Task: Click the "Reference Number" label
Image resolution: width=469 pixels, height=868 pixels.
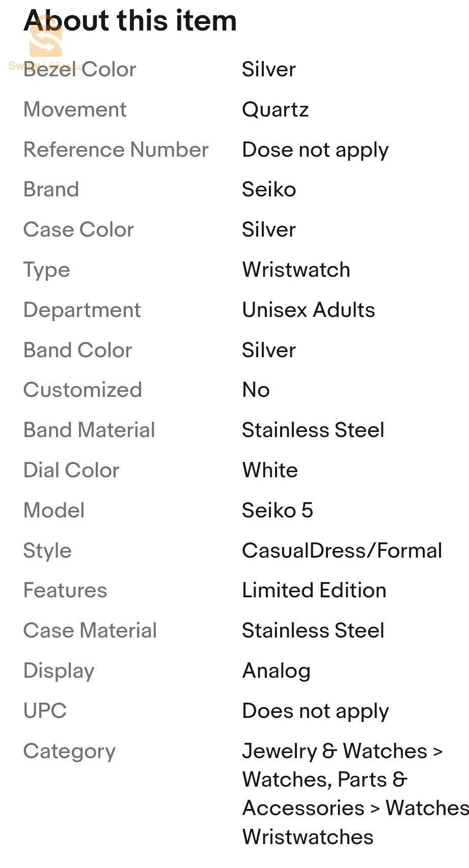Action: (116, 150)
